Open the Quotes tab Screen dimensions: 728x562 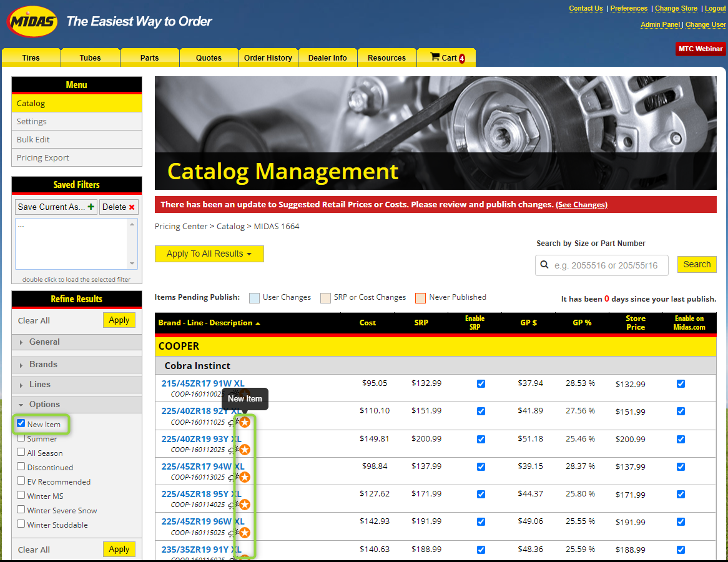point(209,57)
